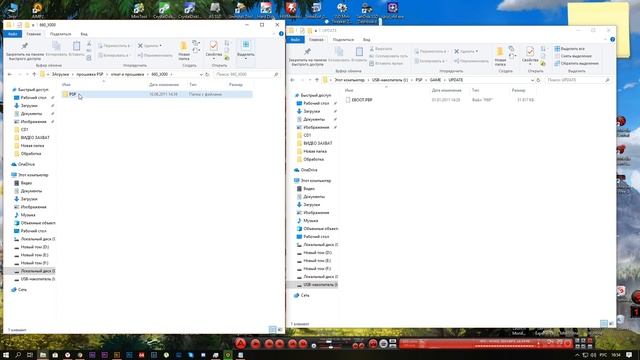Click прошивка PSP in 660_X000 breadcrumb
This screenshot has height=360, width=640.
(x=90, y=74)
